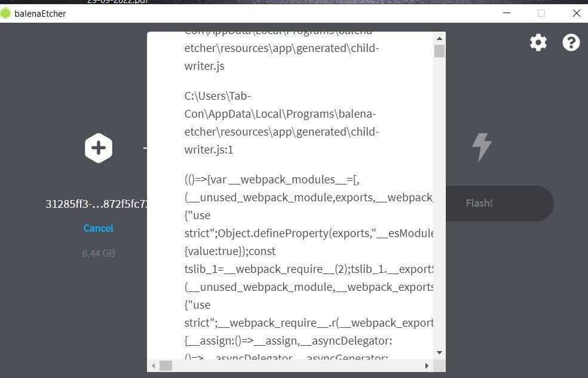This screenshot has width=588, height=378.
Task: Click the text "{value:true});const" in the log
Action: point(230,251)
